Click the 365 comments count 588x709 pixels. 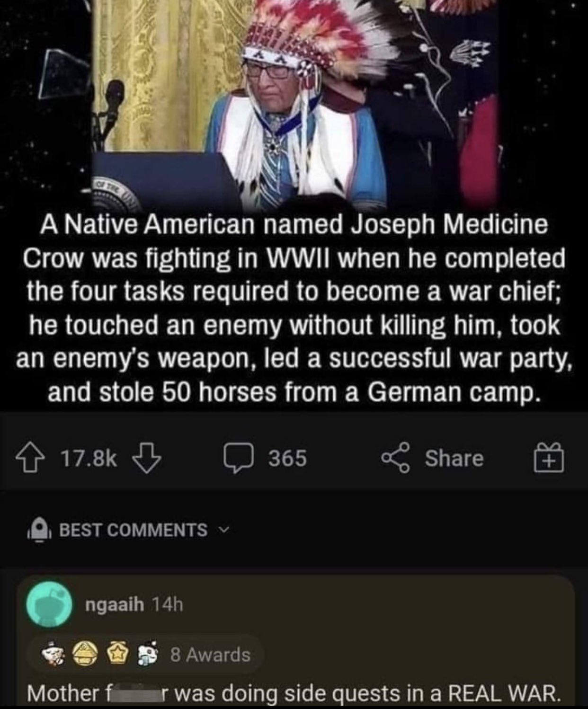pyautogui.click(x=287, y=458)
